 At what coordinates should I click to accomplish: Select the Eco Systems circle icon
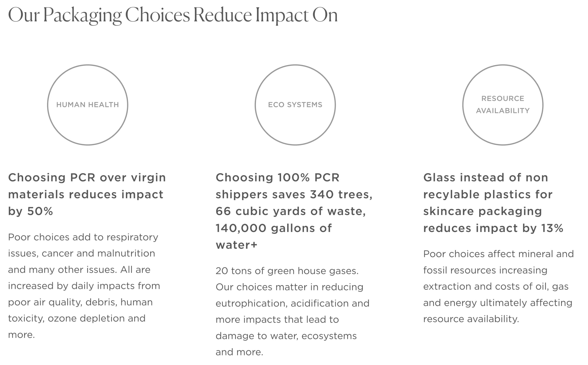tap(295, 105)
